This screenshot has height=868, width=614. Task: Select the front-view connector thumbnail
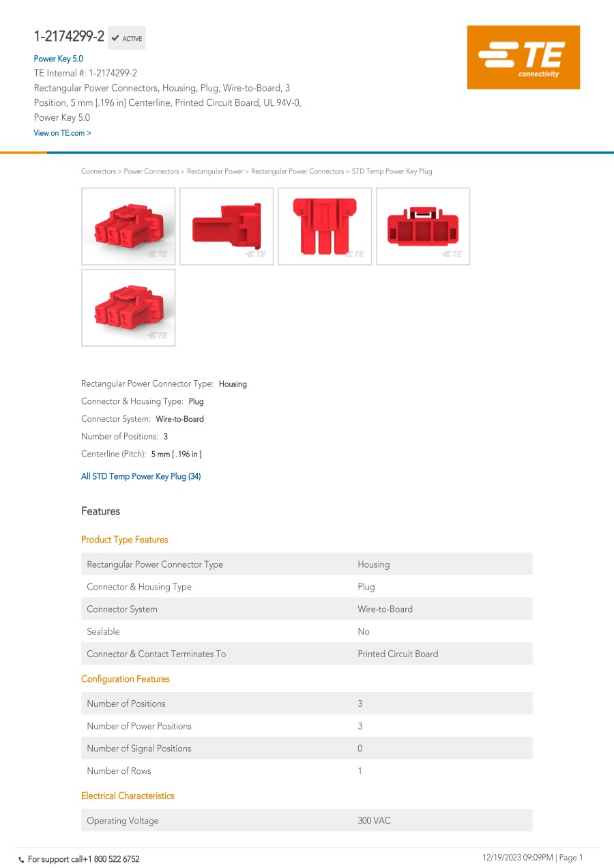(x=423, y=227)
